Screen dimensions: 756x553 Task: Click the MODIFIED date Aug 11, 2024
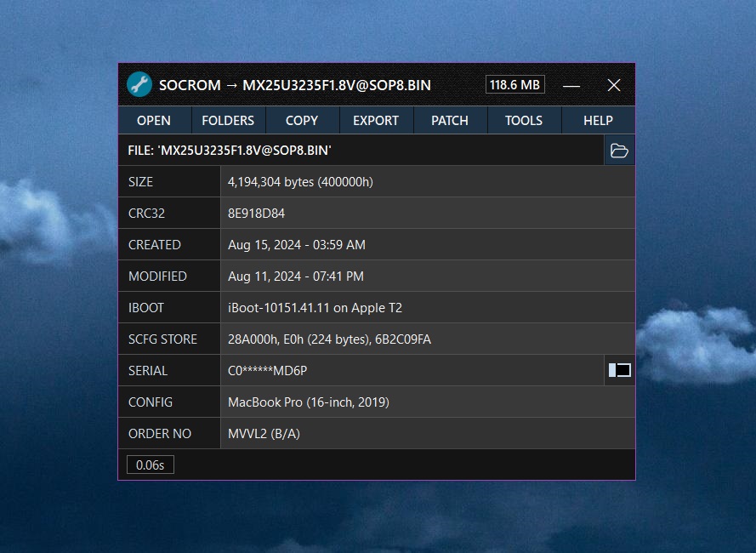tap(296, 276)
